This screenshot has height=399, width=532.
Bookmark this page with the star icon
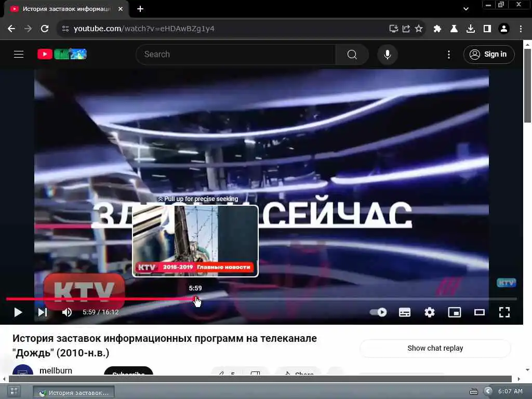(419, 29)
